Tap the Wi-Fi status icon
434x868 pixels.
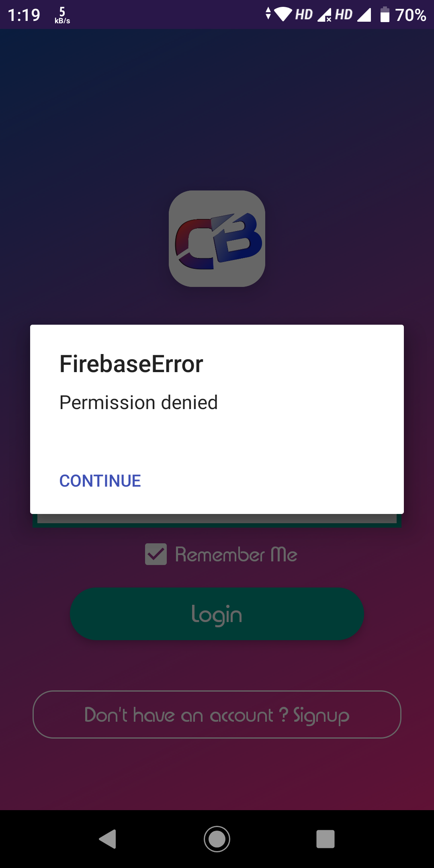click(x=283, y=14)
